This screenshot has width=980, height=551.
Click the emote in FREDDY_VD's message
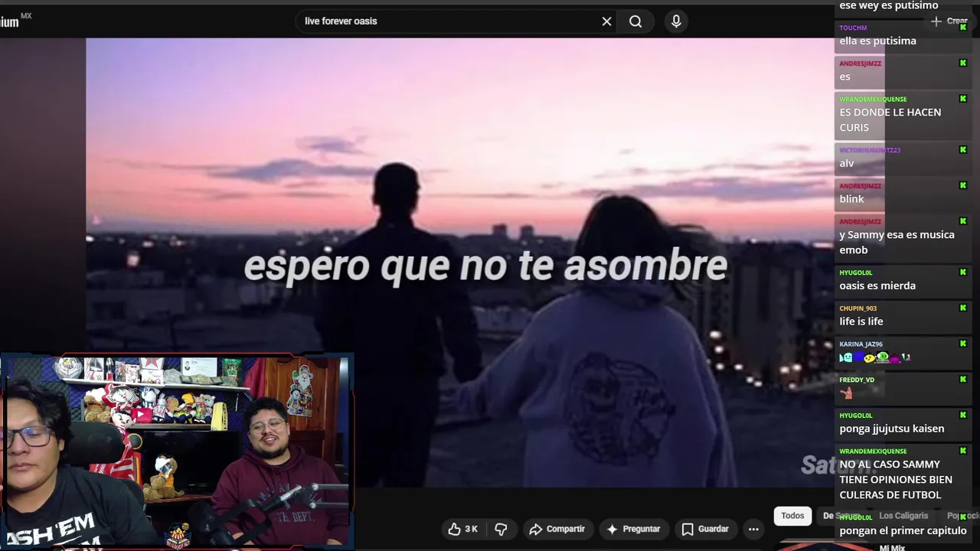pos(846,393)
